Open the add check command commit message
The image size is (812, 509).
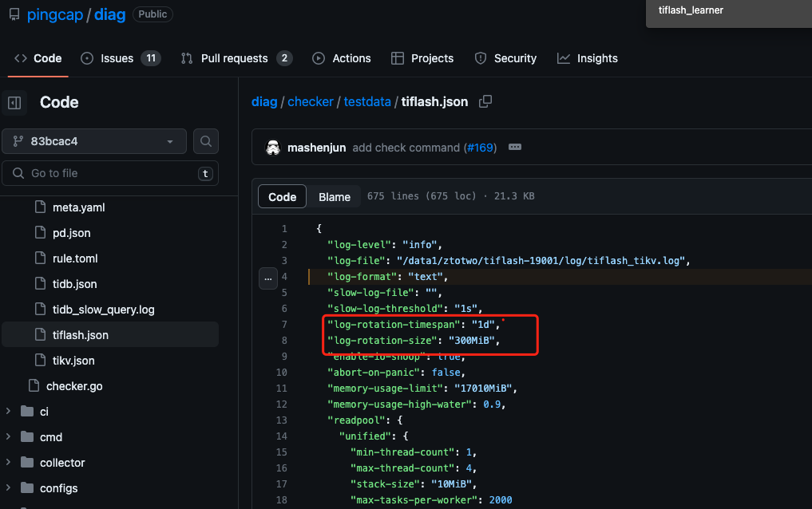click(x=406, y=148)
